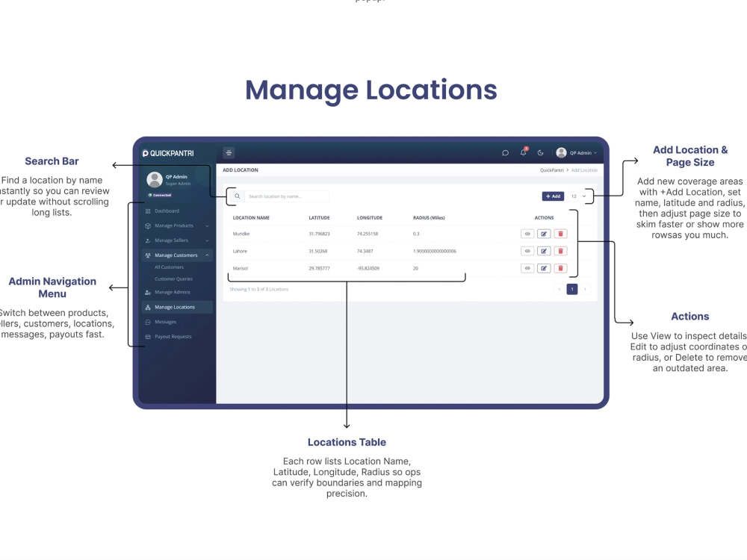Open Manage Admins in sidebar
Screen dimensions: 747x560
point(173,293)
